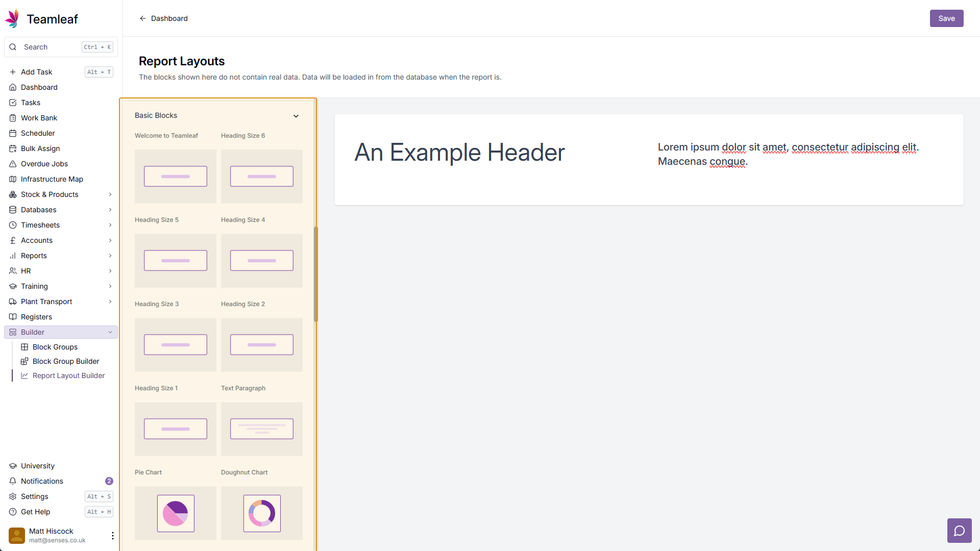Click the Infrastructure Map icon in sidebar
The width and height of the screenshot is (980, 551).
[x=13, y=179]
